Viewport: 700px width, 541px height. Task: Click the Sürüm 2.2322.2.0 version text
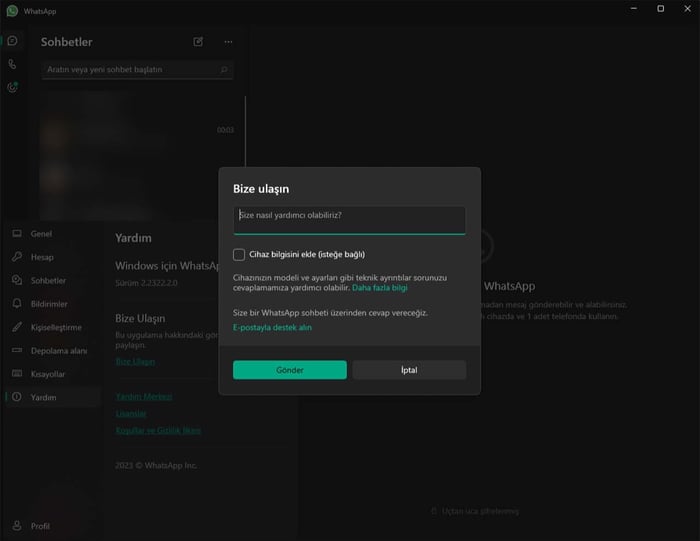click(x=146, y=283)
